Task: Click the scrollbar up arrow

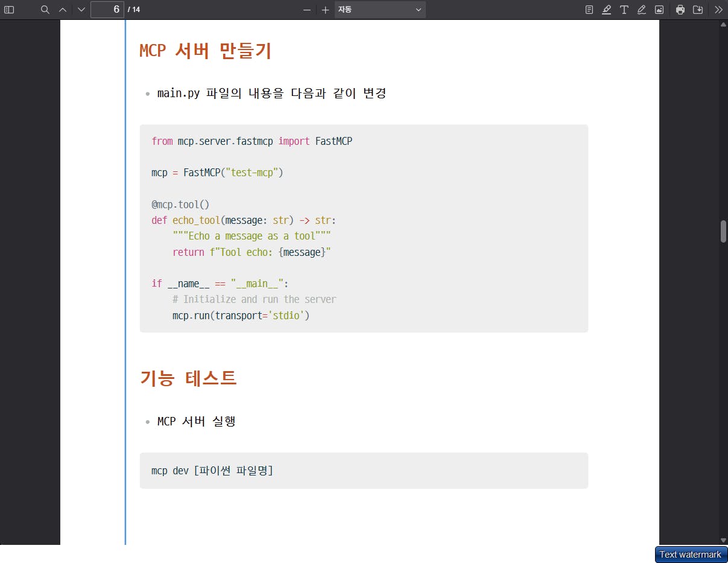Action: [x=723, y=25]
